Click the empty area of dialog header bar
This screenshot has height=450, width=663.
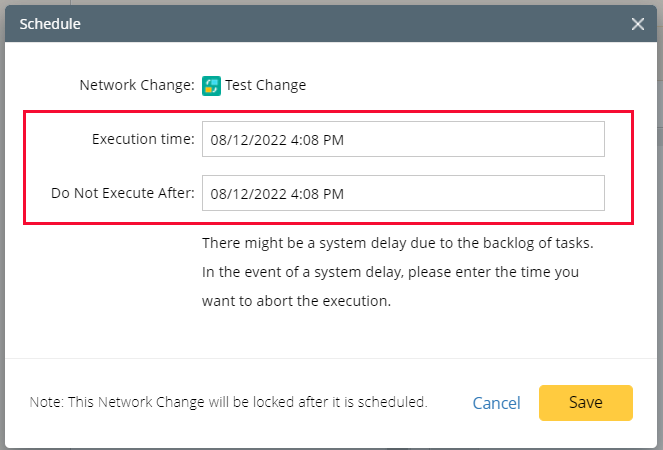pyautogui.click(x=350, y=24)
